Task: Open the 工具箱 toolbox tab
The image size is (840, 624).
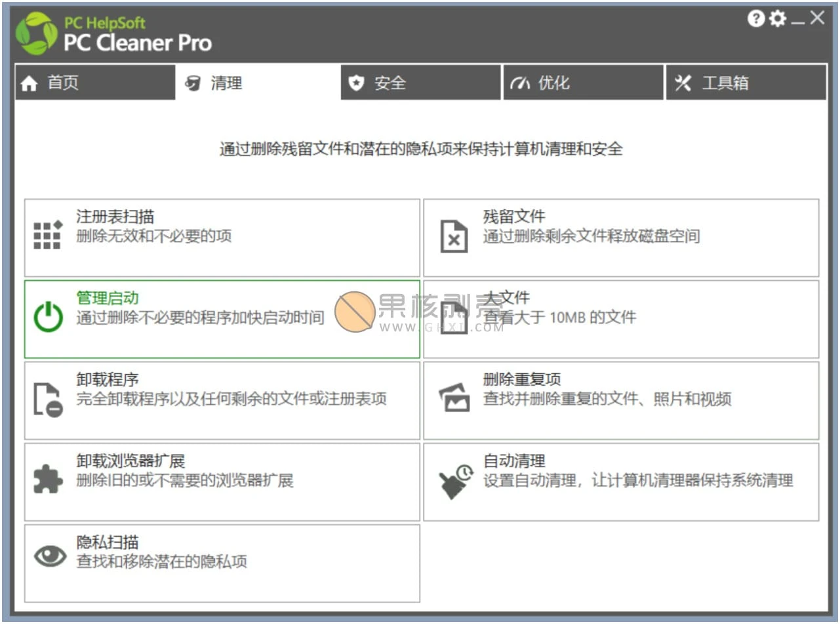Action: (x=746, y=83)
